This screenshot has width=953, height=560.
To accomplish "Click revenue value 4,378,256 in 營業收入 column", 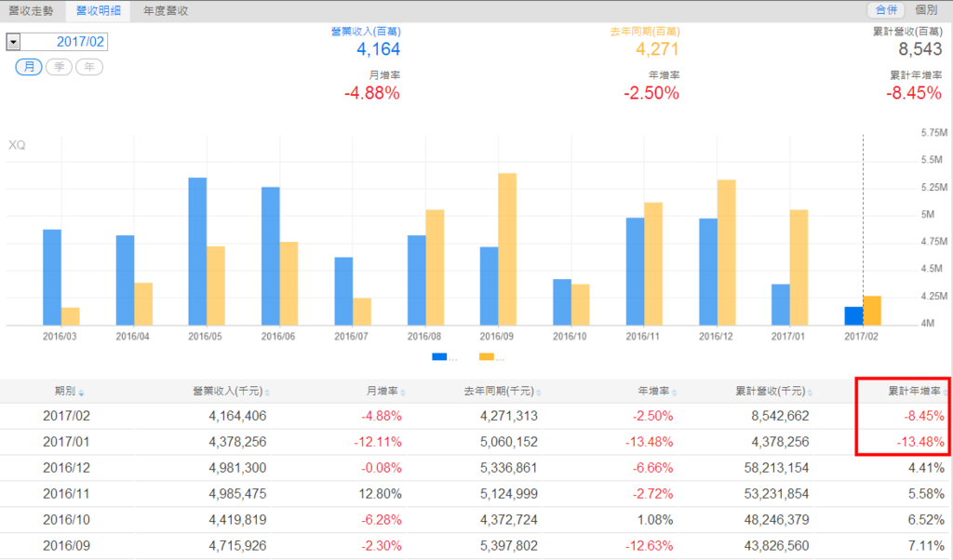I will pyautogui.click(x=237, y=442).
